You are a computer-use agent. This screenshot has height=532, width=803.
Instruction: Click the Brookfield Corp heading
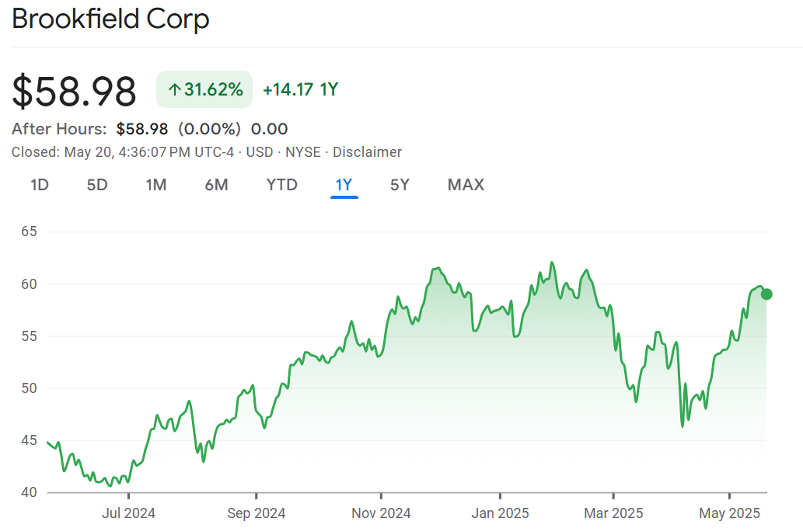110,19
